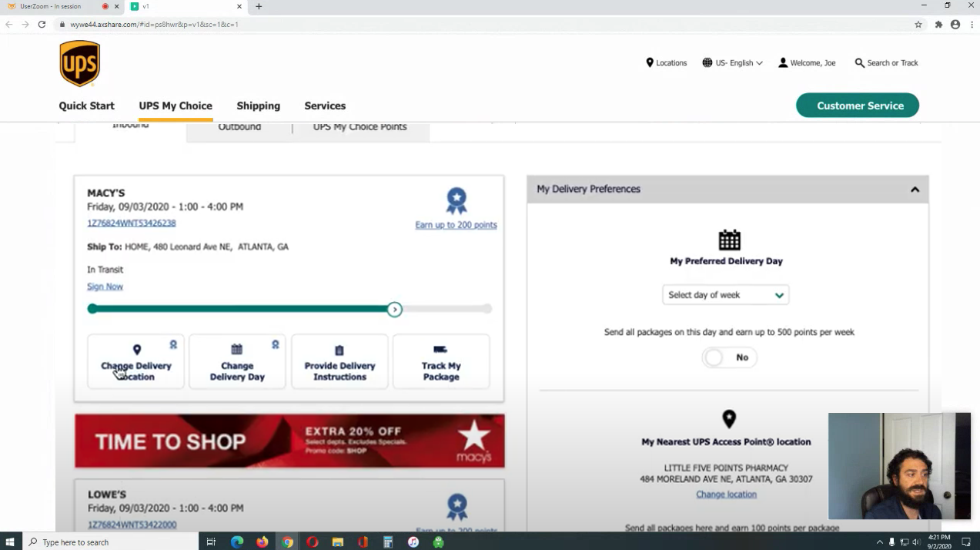
Task: Click the blue ribbon badge on Lowe's shipment
Action: click(457, 507)
